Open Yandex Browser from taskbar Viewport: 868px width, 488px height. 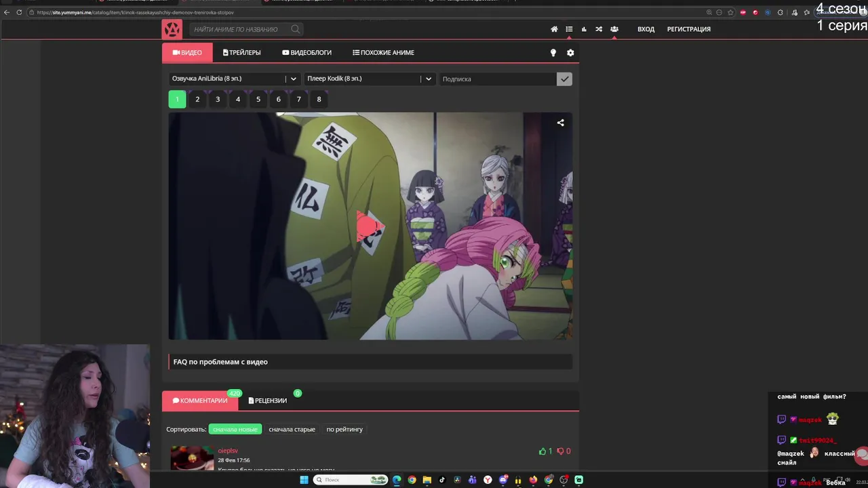(488, 480)
